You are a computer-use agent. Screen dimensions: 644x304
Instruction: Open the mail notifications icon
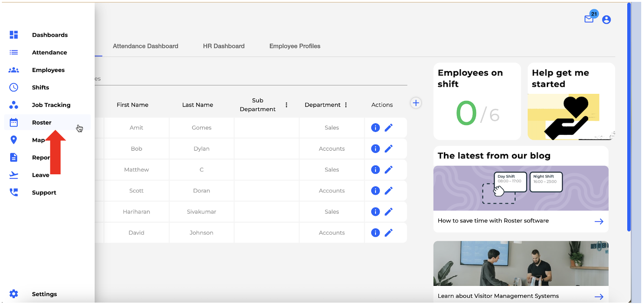(x=589, y=19)
